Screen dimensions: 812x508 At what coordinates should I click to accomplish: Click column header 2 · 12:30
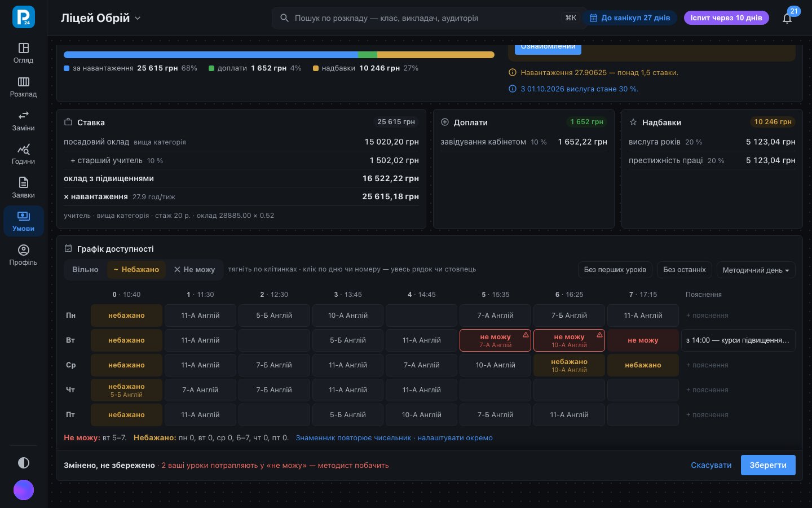pos(274,295)
